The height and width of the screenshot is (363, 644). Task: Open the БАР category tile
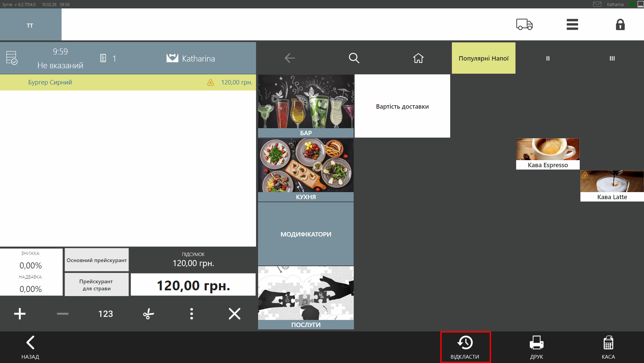[x=306, y=106]
